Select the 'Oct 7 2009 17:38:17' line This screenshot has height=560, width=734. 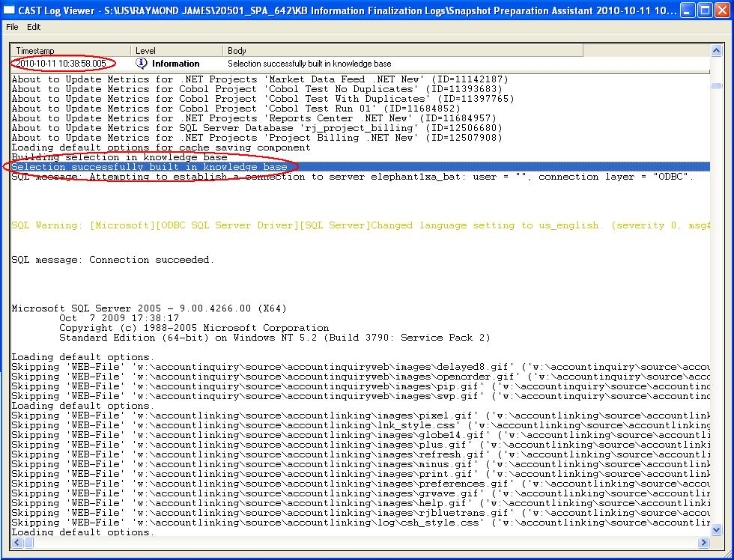119,318
